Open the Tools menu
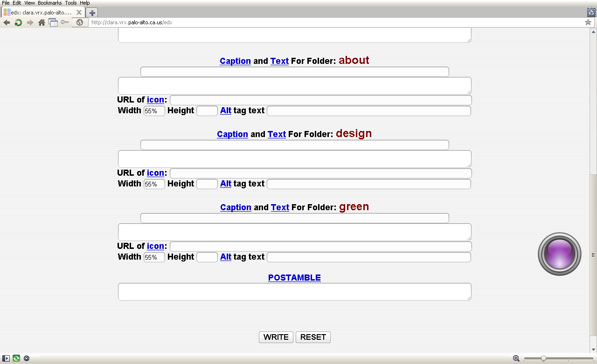Viewport: 597px width, 364px height. click(x=71, y=3)
